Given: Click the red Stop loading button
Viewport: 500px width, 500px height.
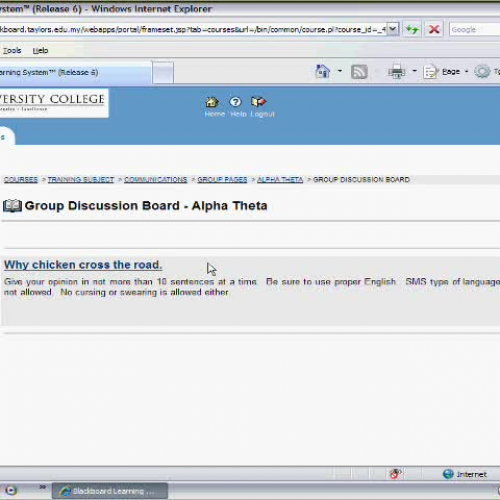Looking at the screenshot, I should [x=434, y=30].
